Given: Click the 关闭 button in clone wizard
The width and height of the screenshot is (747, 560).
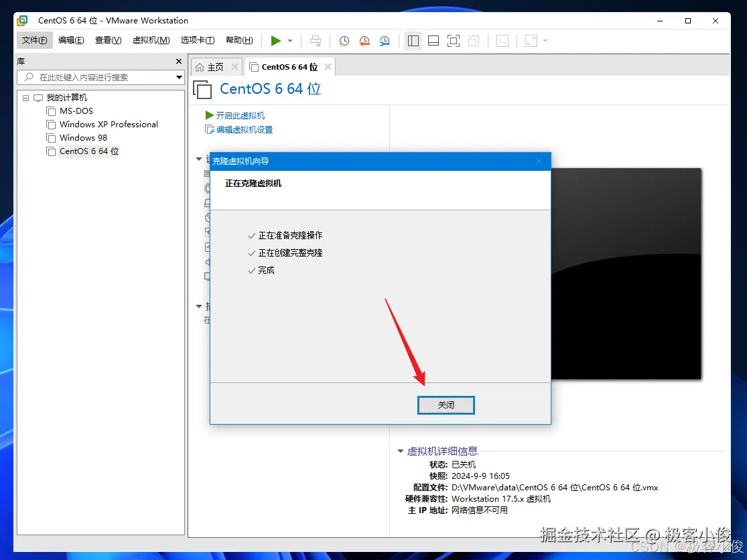Looking at the screenshot, I should 446,405.
